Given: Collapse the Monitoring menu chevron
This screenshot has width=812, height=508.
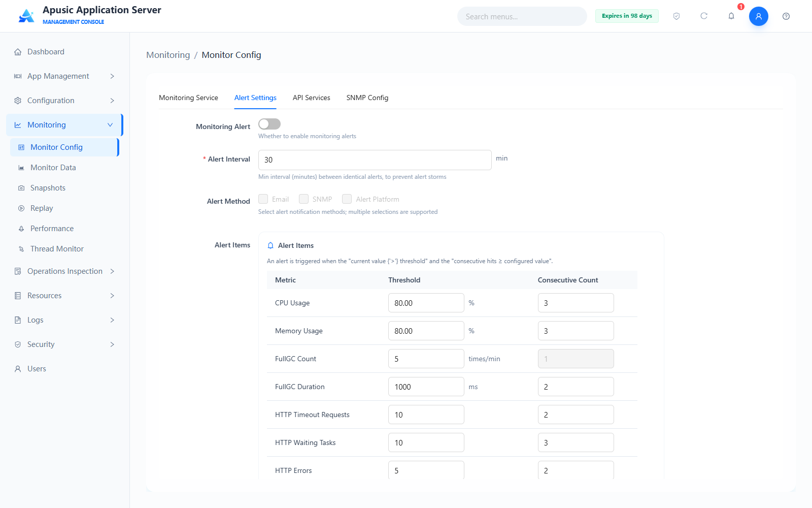Looking at the screenshot, I should 110,125.
